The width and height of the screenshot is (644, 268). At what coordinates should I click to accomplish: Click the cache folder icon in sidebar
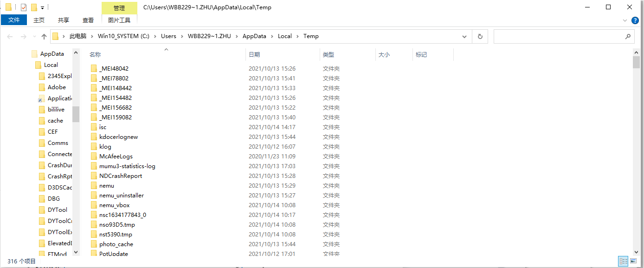point(42,121)
